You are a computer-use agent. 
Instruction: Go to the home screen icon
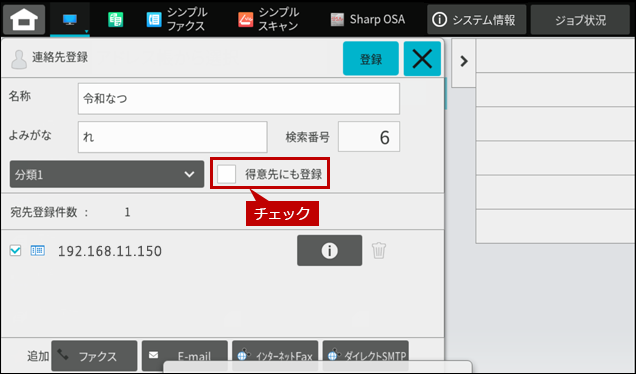coord(24,19)
